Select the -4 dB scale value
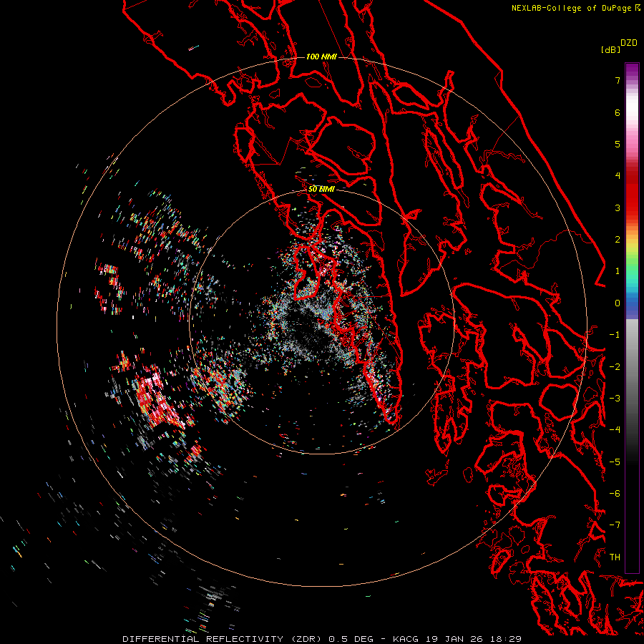The image size is (644, 644). click(615, 430)
